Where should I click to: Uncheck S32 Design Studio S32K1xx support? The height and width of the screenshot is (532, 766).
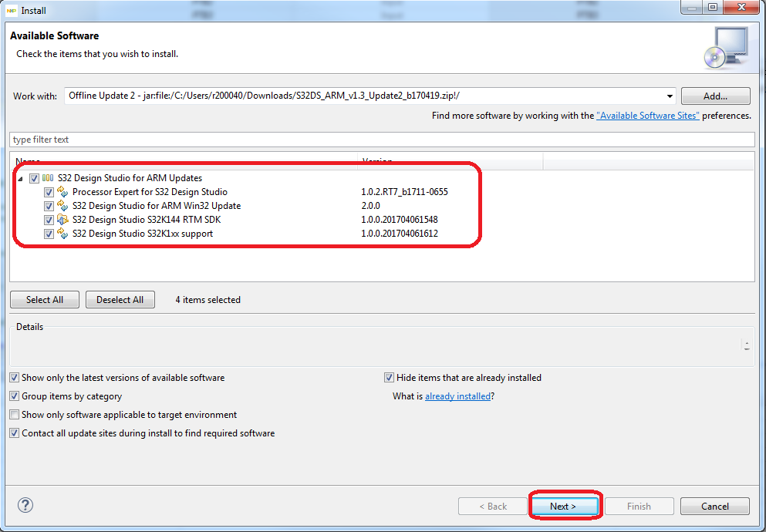pyautogui.click(x=49, y=234)
